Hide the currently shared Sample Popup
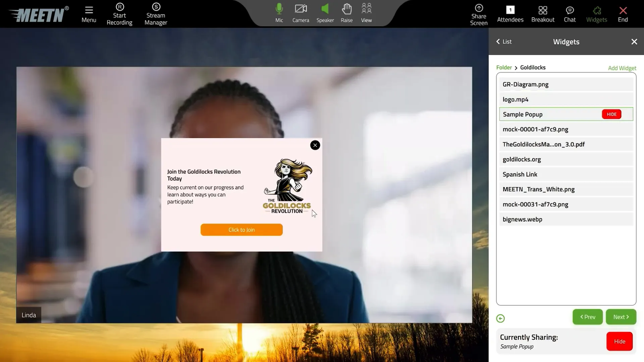 coord(619,341)
